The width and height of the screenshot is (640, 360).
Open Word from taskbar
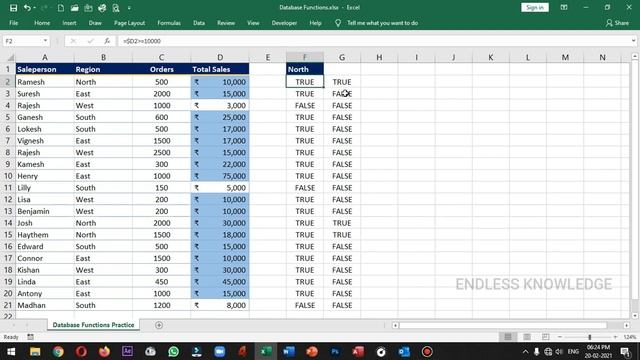pos(289,352)
